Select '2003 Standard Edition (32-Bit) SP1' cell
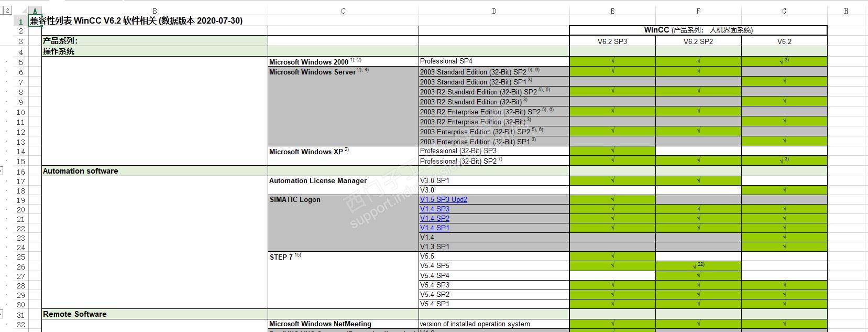The width and height of the screenshot is (868, 332). coord(494,81)
